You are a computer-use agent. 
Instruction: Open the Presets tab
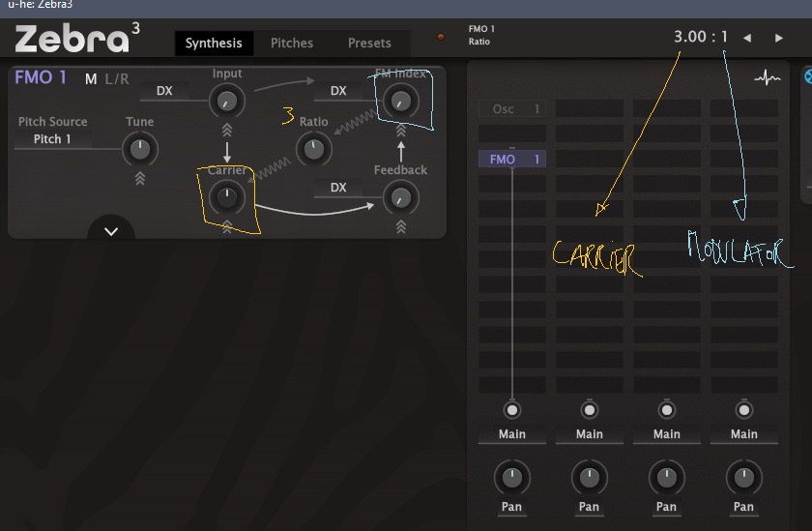click(369, 43)
